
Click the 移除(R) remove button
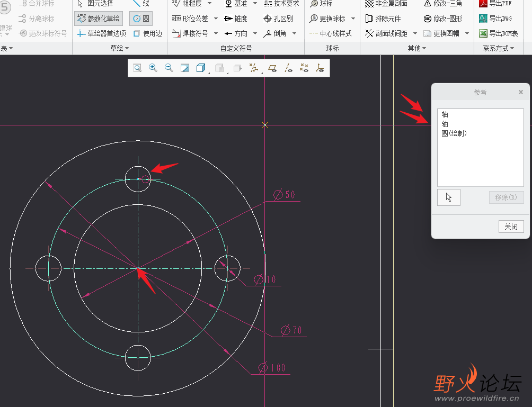click(x=506, y=197)
